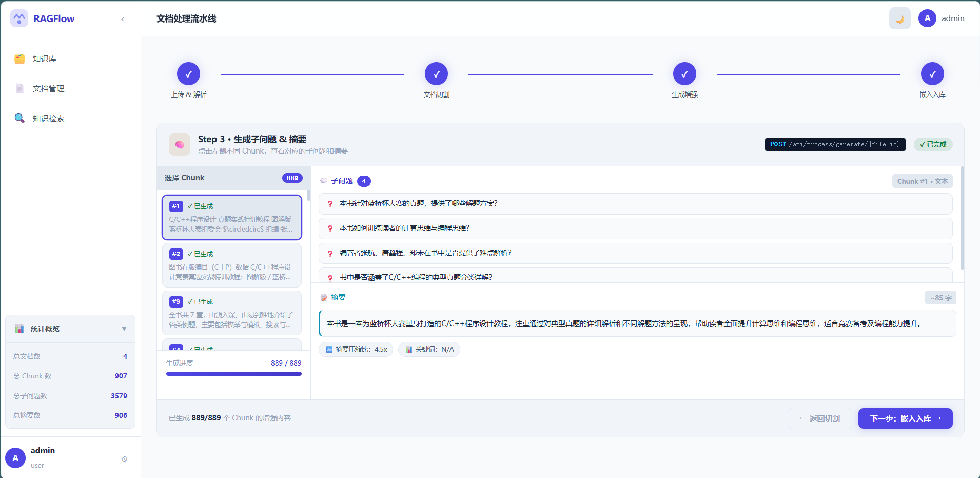Screen dimensions: 980x478
Task: Click the brain icon beside Step 3
Action: coord(180,145)
